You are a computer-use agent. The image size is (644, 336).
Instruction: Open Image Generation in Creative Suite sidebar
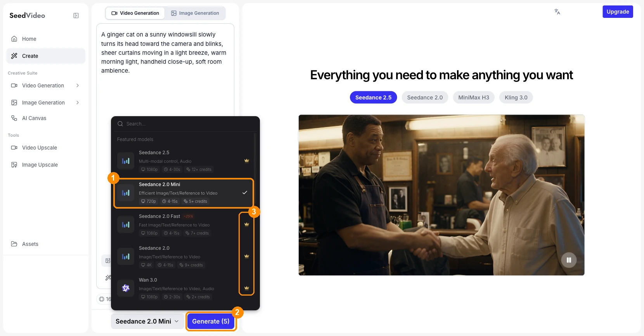(x=46, y=103)
